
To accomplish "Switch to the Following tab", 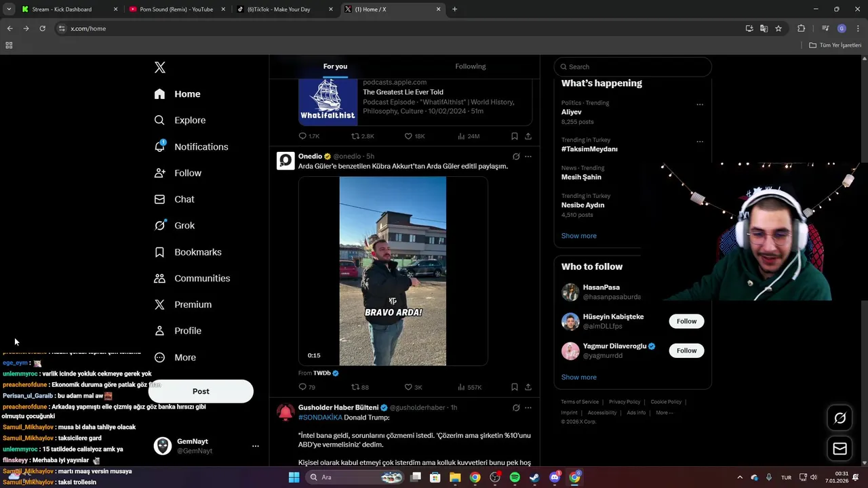I will tap(471, 66).
